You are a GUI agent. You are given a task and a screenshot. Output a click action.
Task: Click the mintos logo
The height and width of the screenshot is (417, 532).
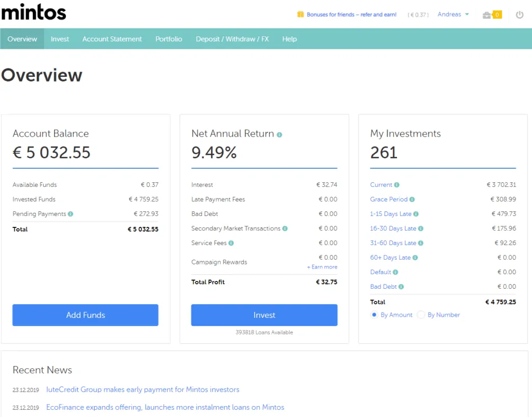[34, 12]
